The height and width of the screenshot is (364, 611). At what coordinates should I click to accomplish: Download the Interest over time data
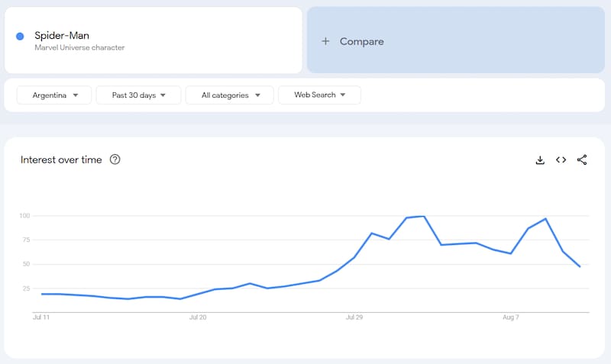(x=540, y=160)
